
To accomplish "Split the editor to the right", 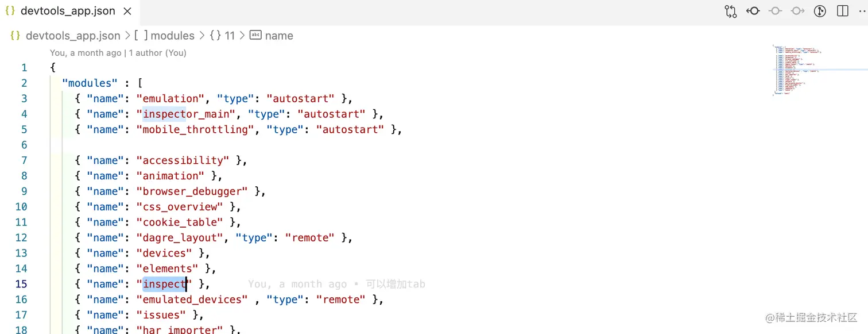I will pyautogui.click(x=842, y=11).
